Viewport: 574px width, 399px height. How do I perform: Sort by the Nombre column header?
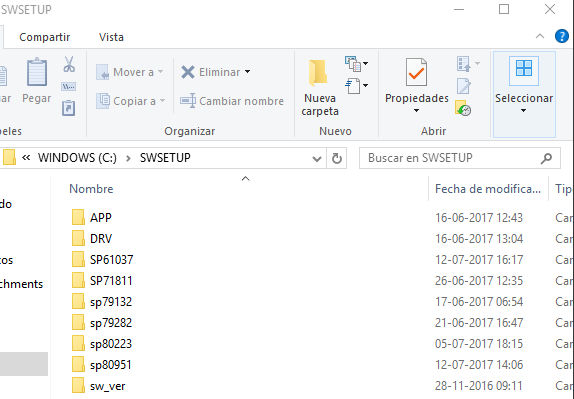[91, 189]
